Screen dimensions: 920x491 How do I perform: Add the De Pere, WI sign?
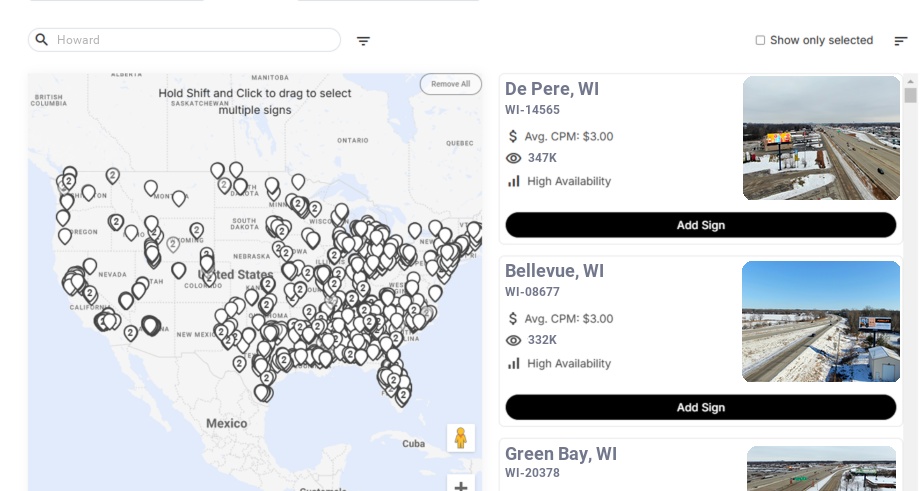[700, 225]
